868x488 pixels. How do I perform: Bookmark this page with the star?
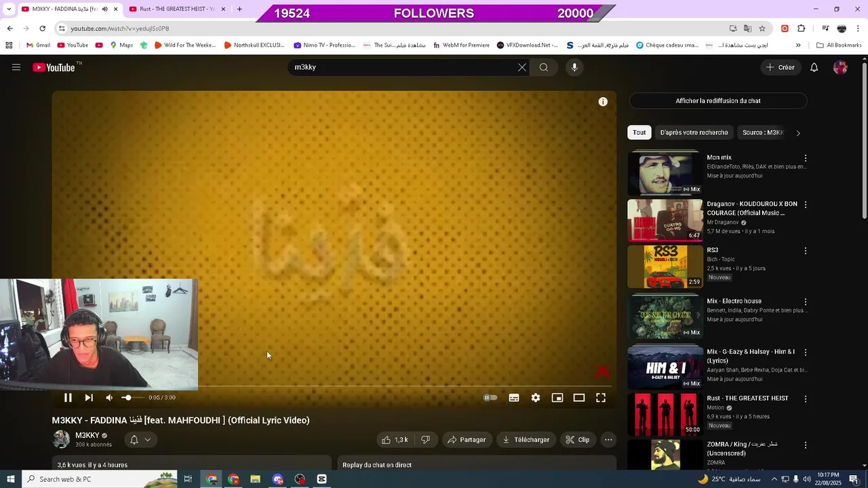tap(762, 28)
